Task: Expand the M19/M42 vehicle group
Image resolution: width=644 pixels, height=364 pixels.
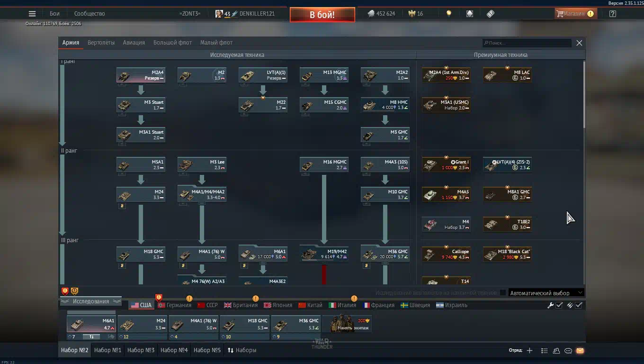Action: pyautogui.click(x=324, y=254)
